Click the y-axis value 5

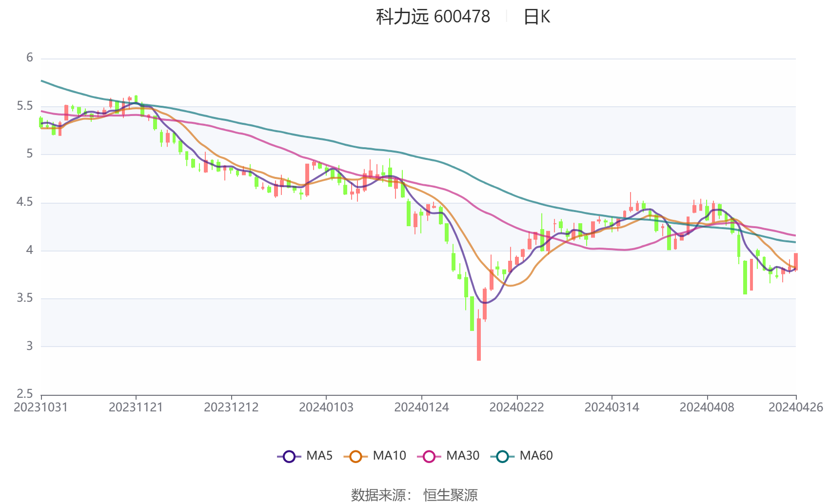29,154
